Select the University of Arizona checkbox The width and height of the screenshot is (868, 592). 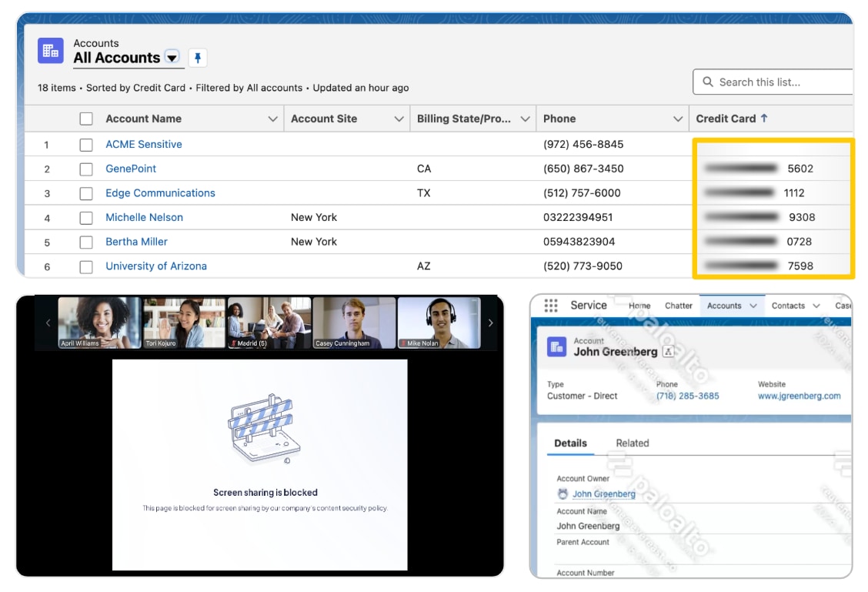click(x=86, y=266)
